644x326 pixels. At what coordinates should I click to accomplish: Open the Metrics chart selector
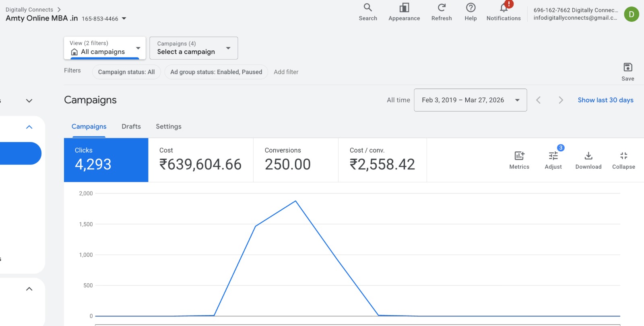point(519,156)
